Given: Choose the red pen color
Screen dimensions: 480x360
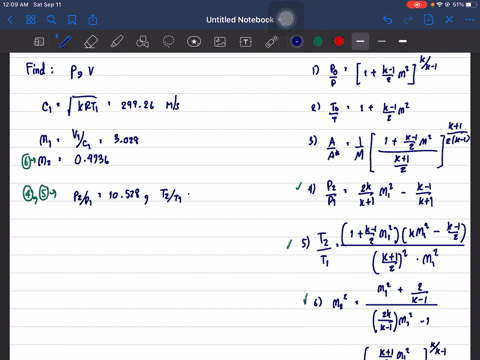Looking at the screenshot, I should click(339, 41).
